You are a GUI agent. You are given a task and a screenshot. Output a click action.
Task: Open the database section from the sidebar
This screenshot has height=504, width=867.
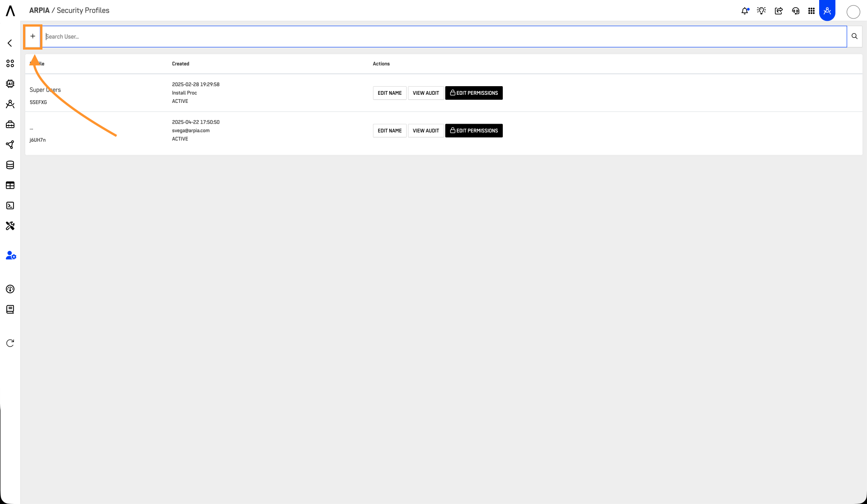click(10, 165)
